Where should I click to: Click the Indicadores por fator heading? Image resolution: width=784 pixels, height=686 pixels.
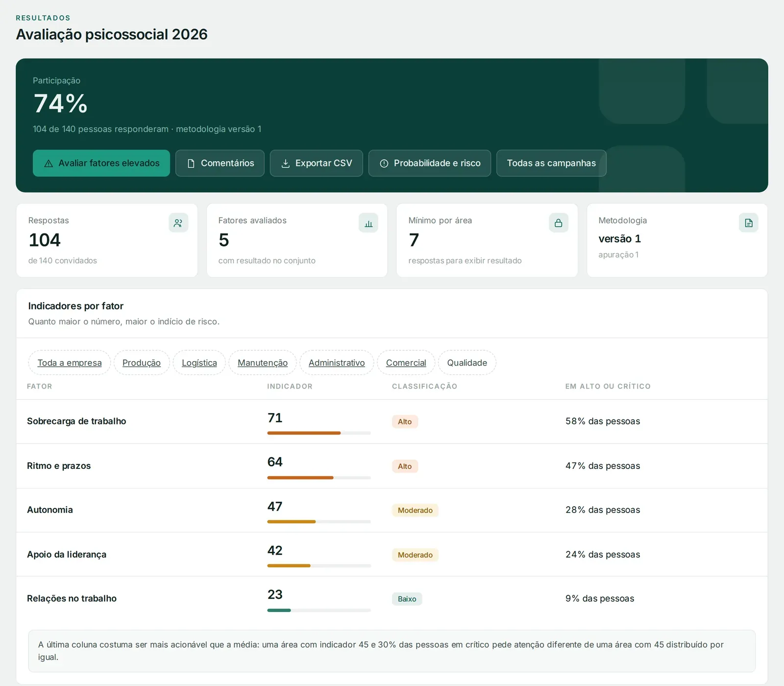76,306
